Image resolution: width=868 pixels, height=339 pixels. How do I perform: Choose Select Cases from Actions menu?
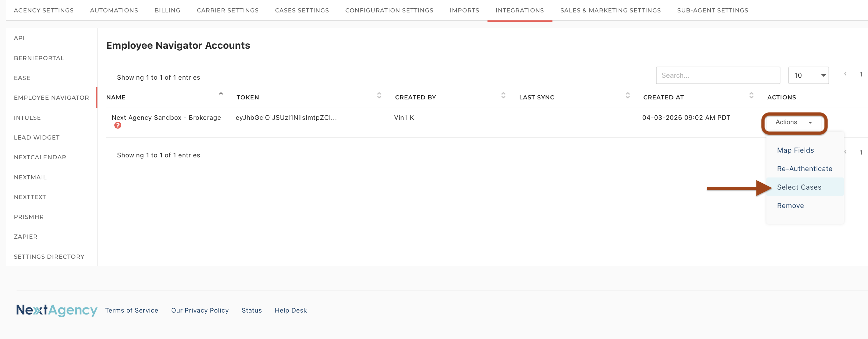[799, 187]
